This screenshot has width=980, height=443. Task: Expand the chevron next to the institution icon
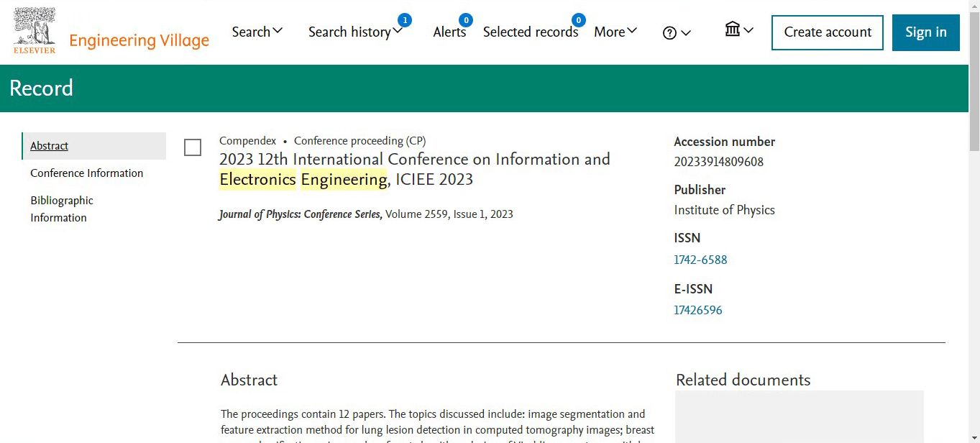pyautogui.click(x=748, y=30)
